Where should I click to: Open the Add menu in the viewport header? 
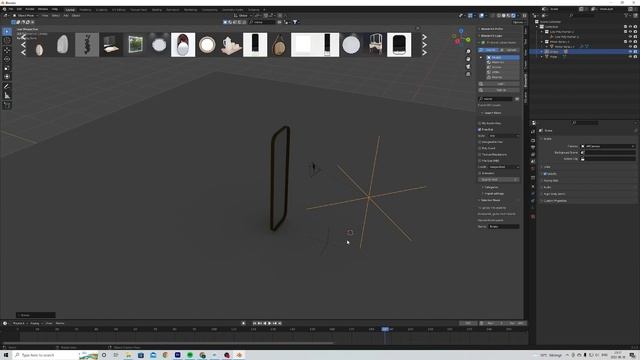pos(66,16)
